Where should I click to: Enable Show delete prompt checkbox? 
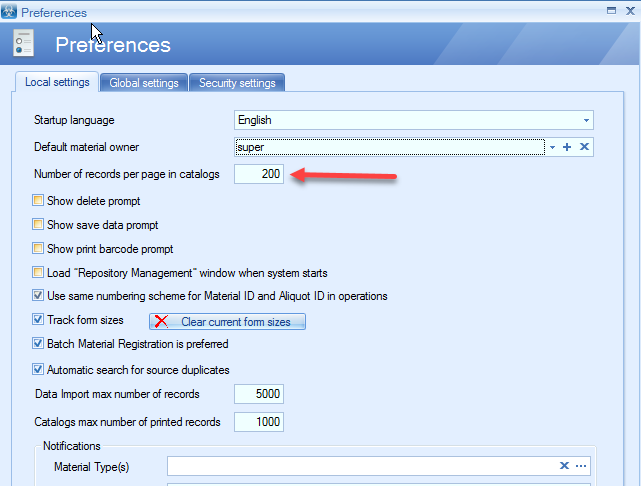click(38, 201)
